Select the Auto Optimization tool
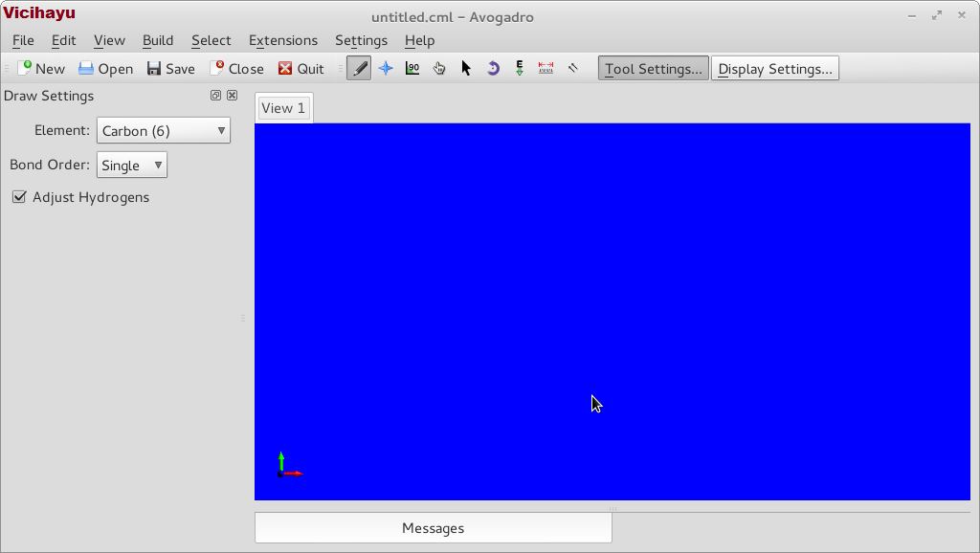This screenshot has width=980, height=553. point(520,68)
